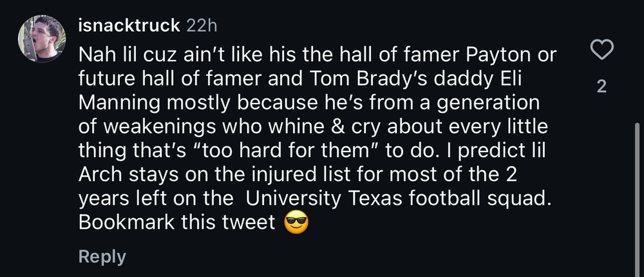Open the isnacktruck username profile link

(x=129, y=26)
